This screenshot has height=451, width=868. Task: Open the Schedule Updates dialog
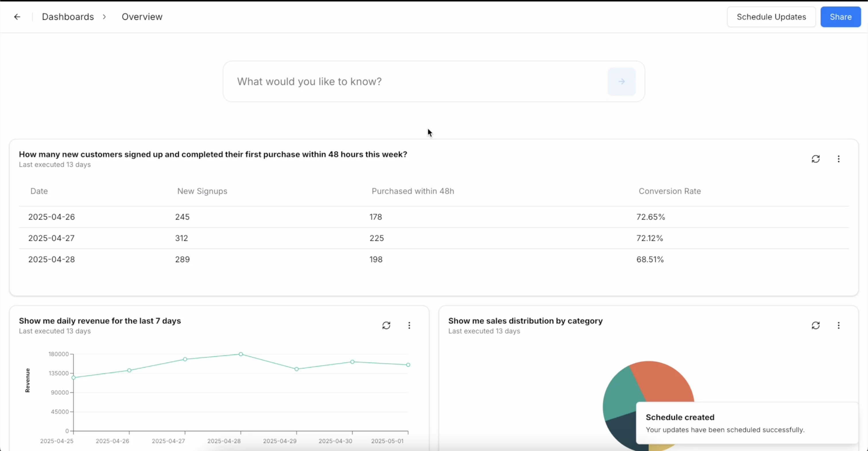point(771,17)
